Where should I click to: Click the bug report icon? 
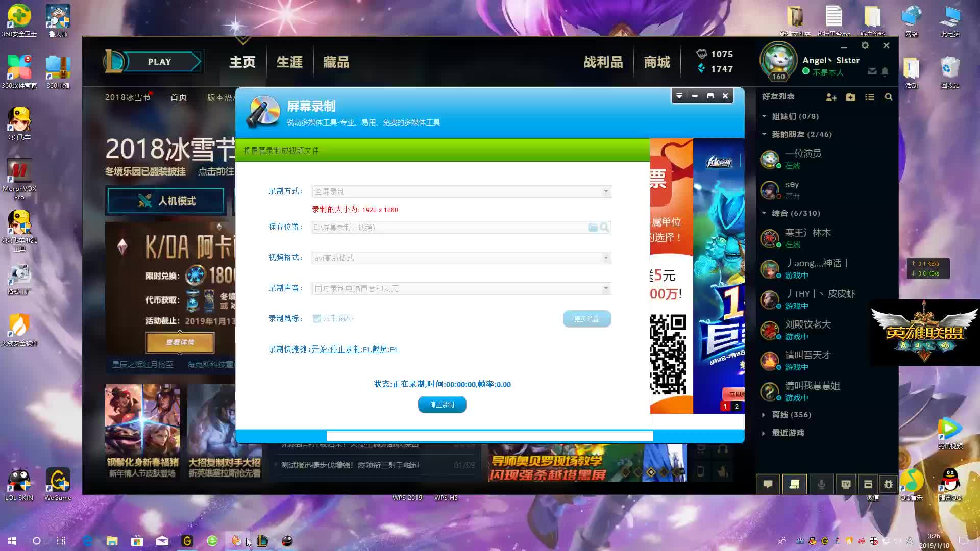point(889,484)
